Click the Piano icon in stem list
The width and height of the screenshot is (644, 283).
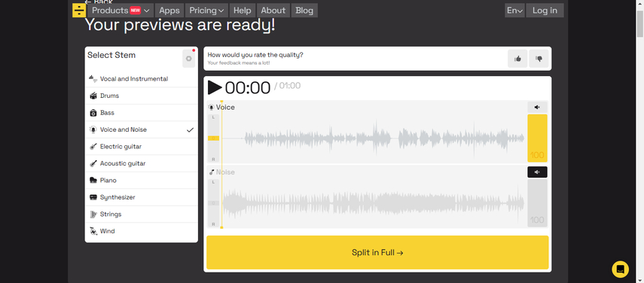coord(93,181)
